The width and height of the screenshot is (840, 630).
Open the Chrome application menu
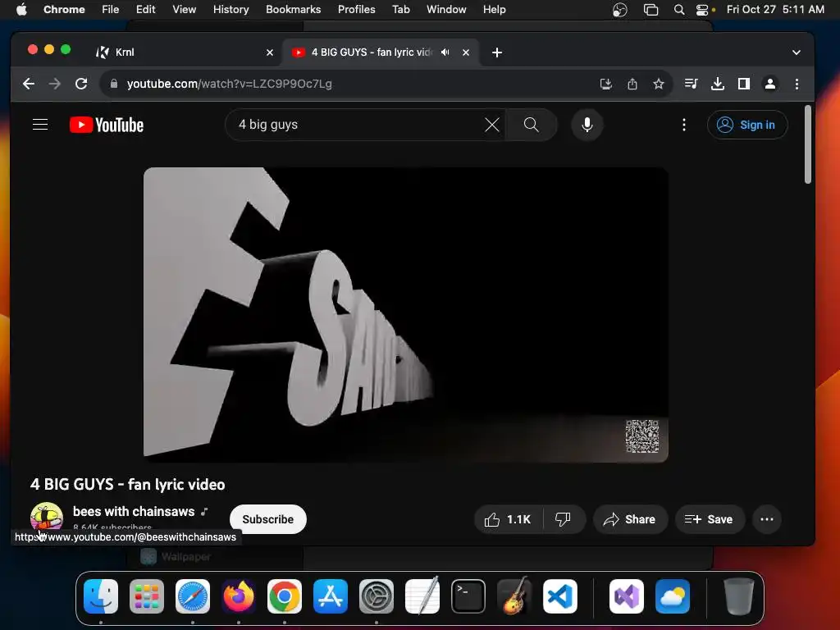coord(64,9)
